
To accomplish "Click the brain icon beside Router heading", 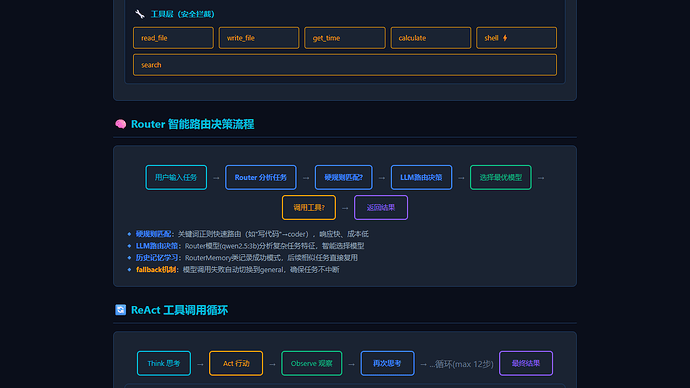I will 120,124.
